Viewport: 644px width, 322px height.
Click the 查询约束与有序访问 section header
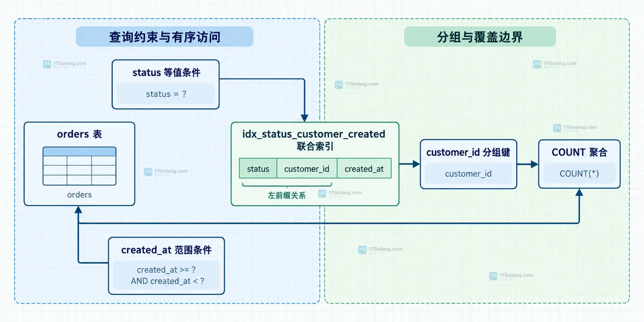tap(165, 37)
